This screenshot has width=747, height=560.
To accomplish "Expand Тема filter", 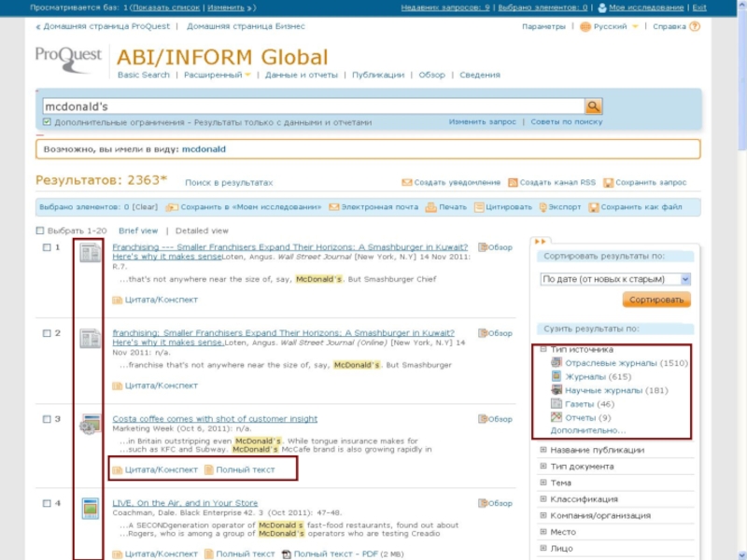I will pyautogui.click(x=543, y=483).
